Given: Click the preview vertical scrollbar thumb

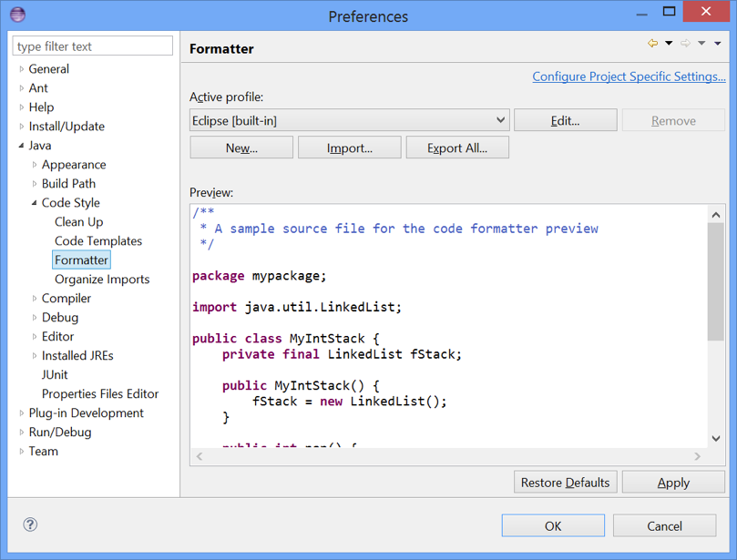Looking at the screenshot, I should 716,281.
